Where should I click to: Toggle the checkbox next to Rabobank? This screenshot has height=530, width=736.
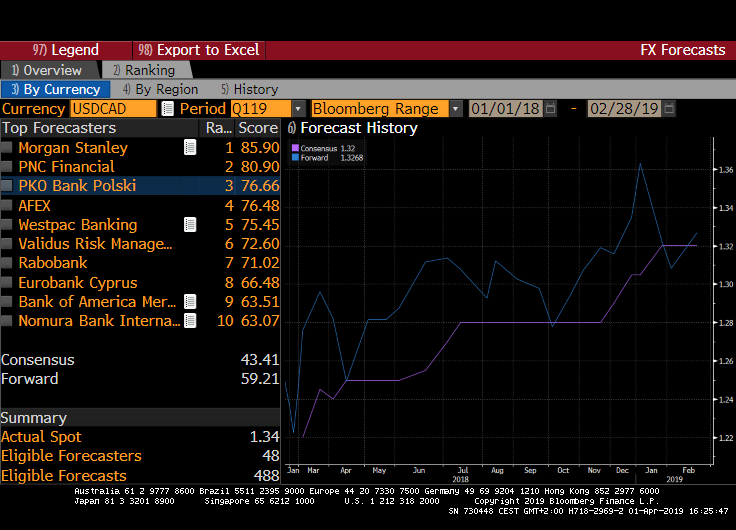[8, 263]
